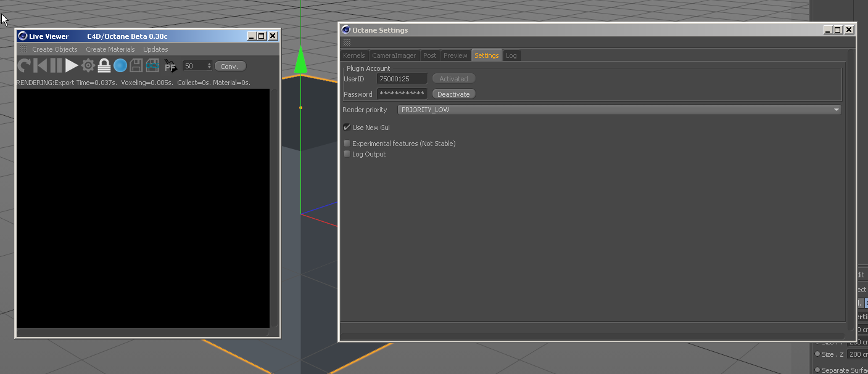Click the Live Viewer vertical scrollbar
Screen dimensions: 868x374
coord(275,208)
